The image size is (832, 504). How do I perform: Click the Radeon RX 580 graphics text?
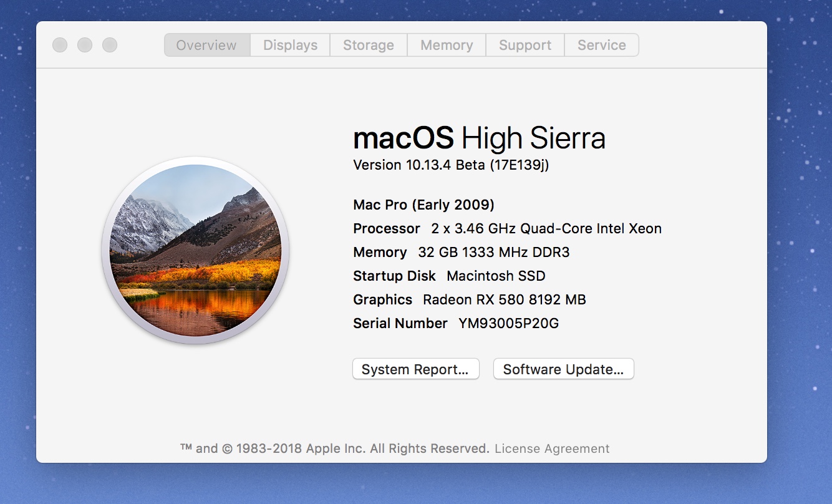tap(504, 299)
